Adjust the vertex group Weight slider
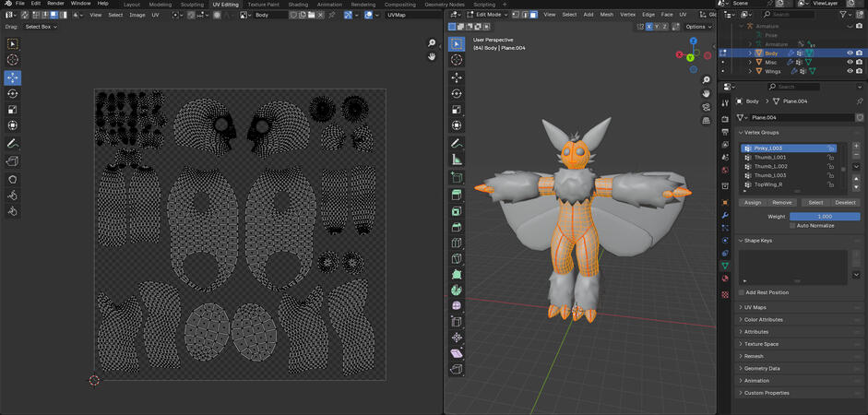The image size is (868, 415). 825,217
